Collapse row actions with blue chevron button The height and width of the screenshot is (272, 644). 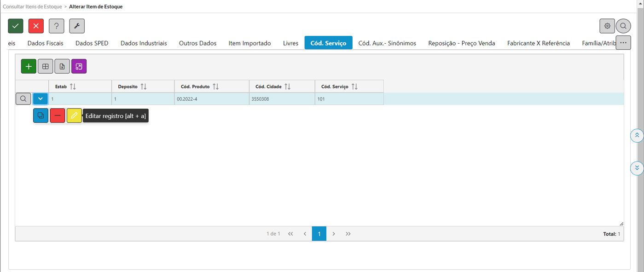tap(41, 98)
